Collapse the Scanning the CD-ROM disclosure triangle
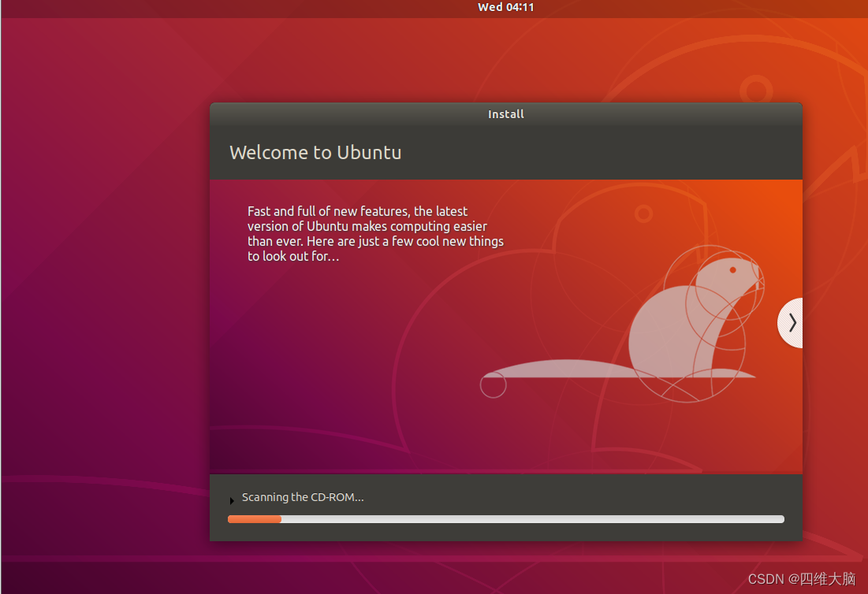The image size is (868, 594). pyautogui.click(x=231, y=499)
